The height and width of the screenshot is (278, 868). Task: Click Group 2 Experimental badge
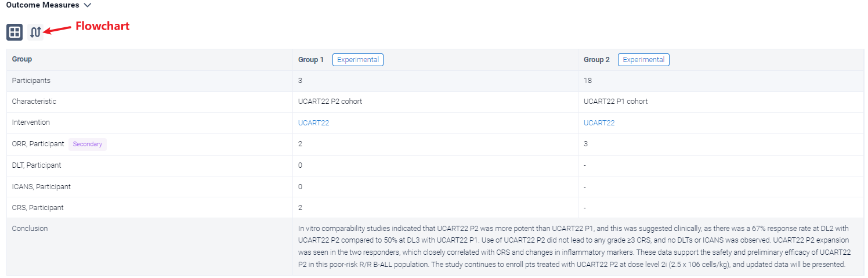coord(643,60)
